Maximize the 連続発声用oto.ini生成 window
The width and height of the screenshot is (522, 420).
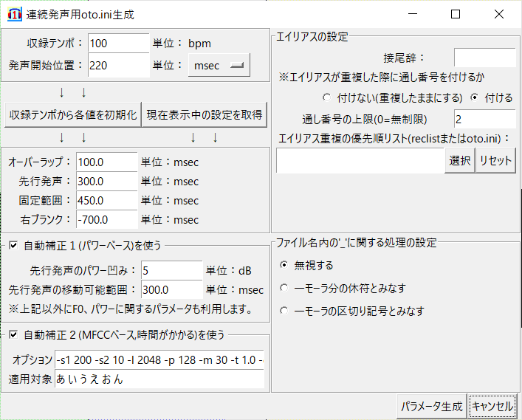click(456, 14)
